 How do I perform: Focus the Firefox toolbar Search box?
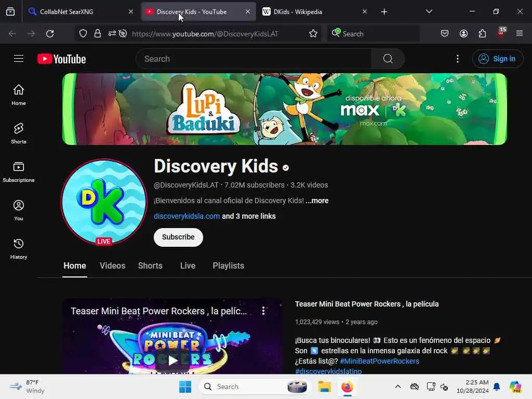[373, 34]
